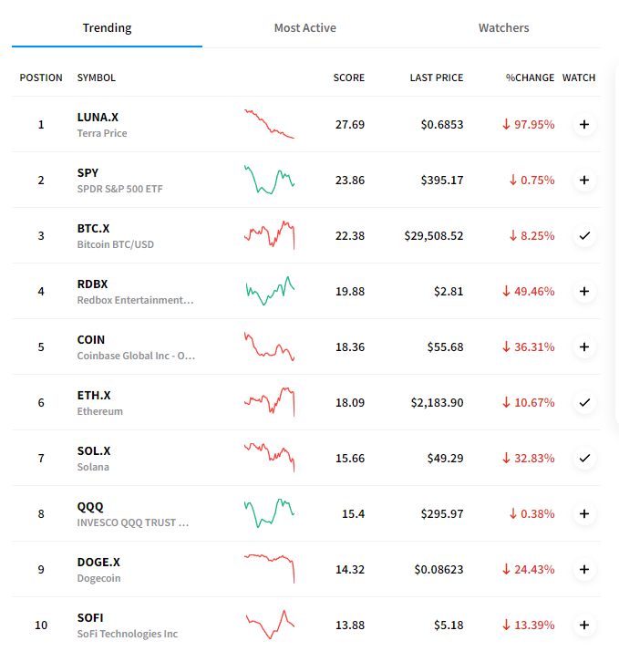Click the LAST PRICE column header
The width and height of the screenshot is (619, 672).
437,78
